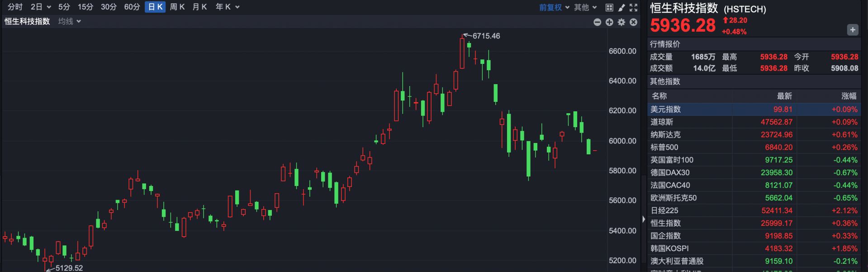Open the 前复权 adjustment dropdown
The image size is (868, 272).
[554, 7]
